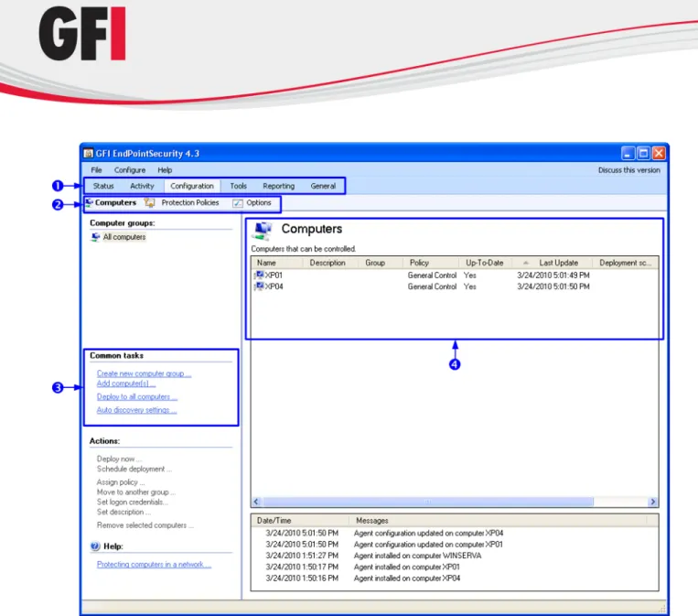Click the horizontal scrollbar right arrow

652,502
